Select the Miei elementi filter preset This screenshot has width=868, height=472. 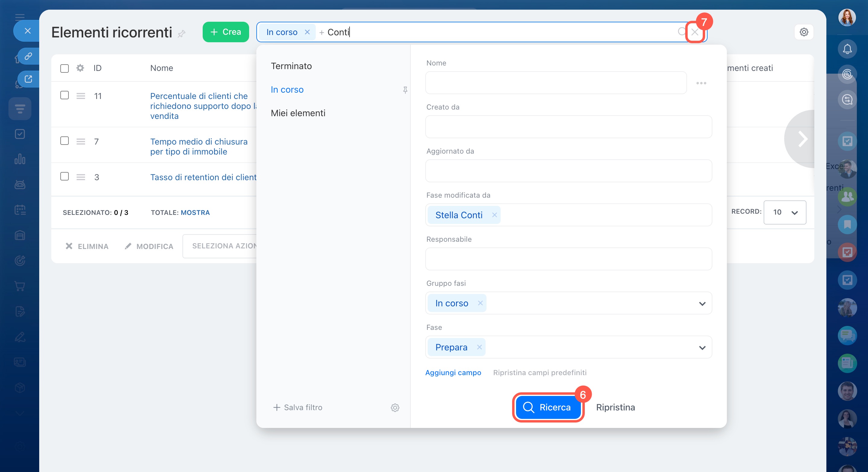pos(298,113)
